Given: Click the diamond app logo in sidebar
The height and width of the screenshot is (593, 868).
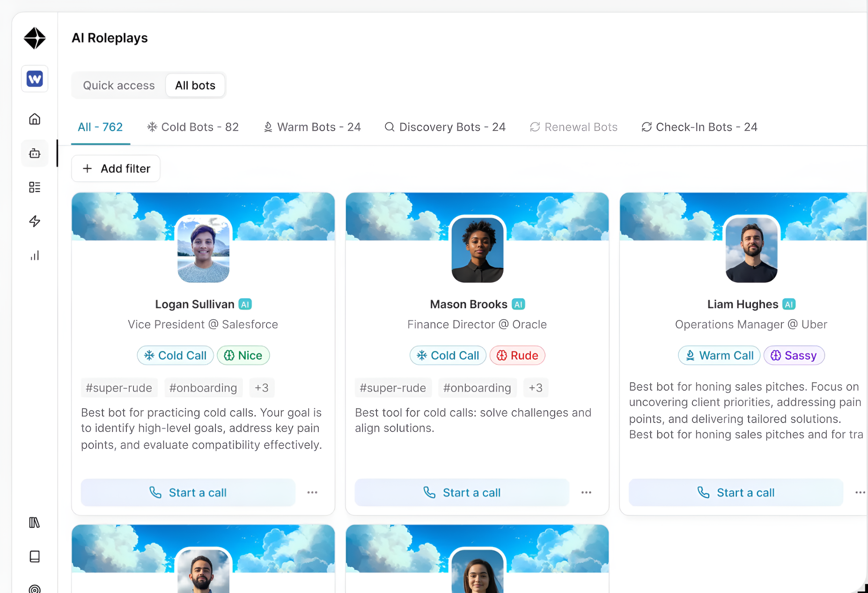Looking at the screenshot, I should tap(35, 38).
